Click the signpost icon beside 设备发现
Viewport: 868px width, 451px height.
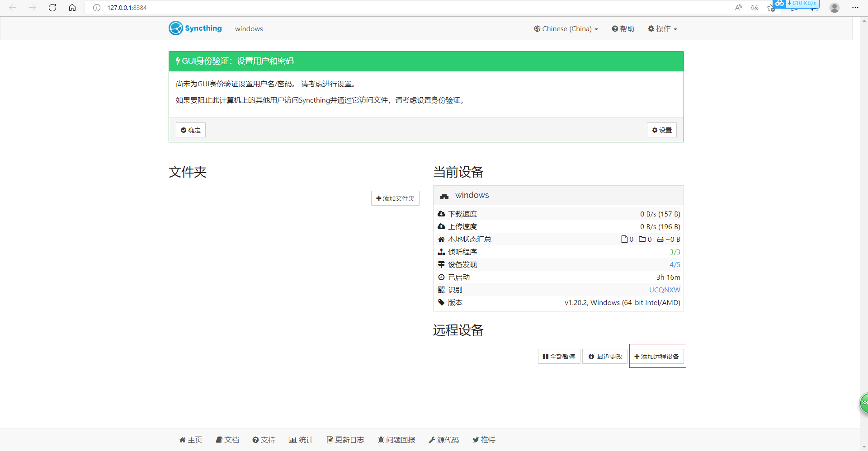tap(441, 264)
